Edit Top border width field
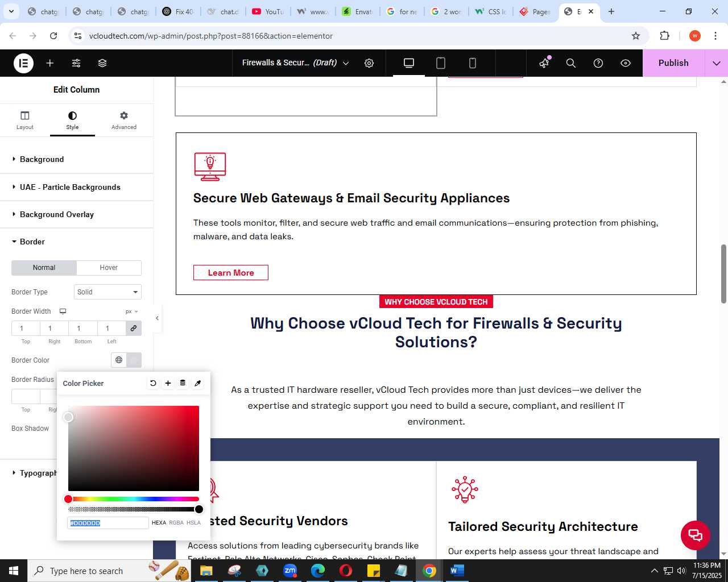This screenshot has height=582, width=728. [26, 328]
